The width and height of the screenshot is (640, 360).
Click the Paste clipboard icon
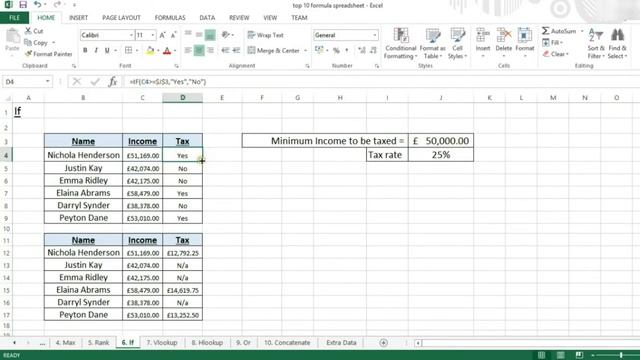click(x=12, y=37)
